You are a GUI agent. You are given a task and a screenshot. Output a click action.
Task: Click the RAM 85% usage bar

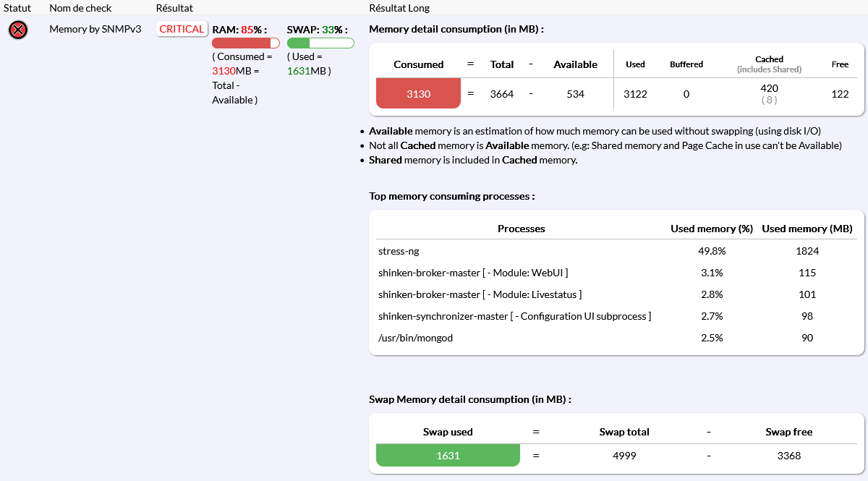[246, 43]
